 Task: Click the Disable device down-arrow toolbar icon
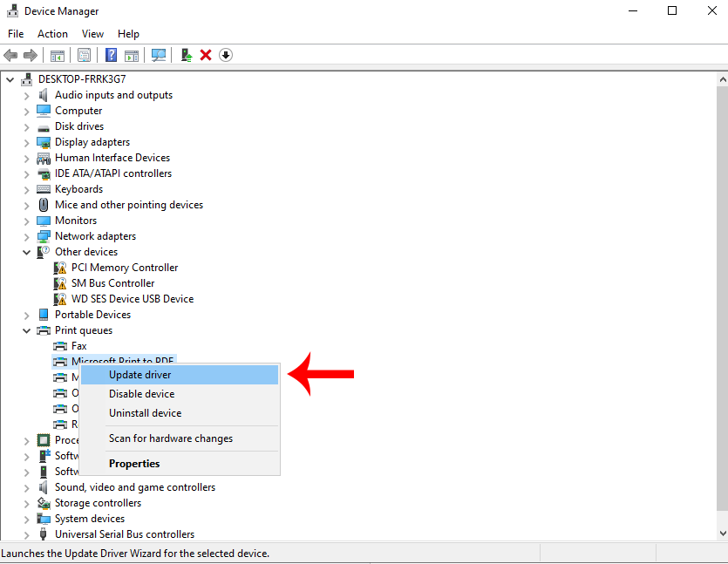point(226,55)
